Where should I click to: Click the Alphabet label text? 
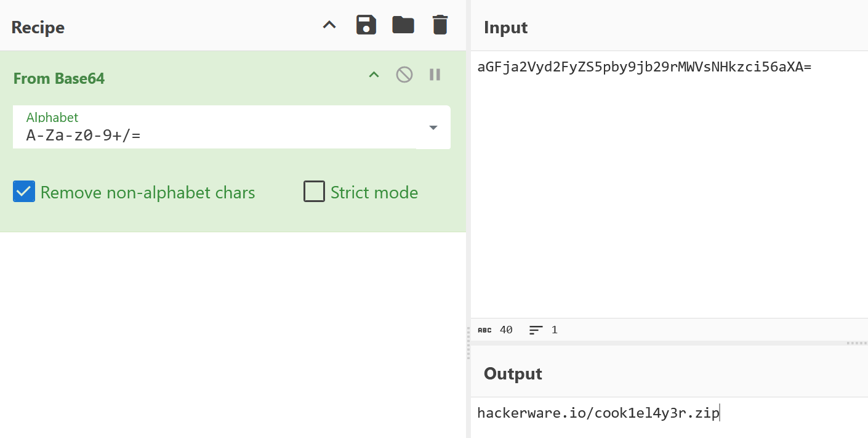(52, 117)
